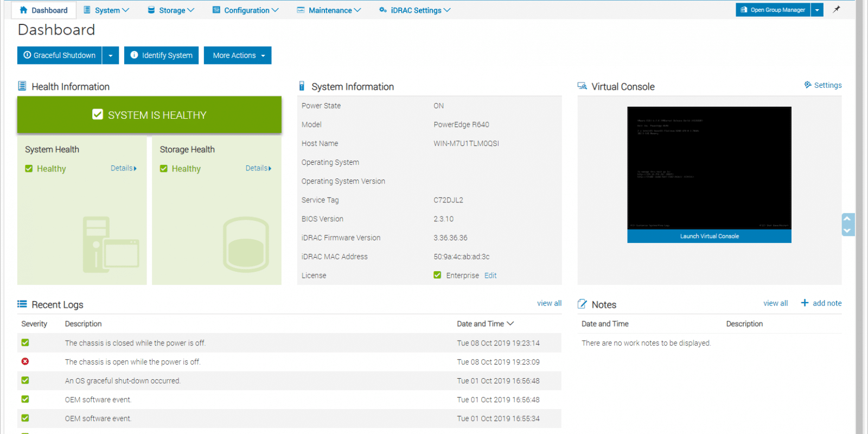Viewport: 868px width, 434px height.
Task: Click the Enterprise license check icon
Action: tap(437, 275)
